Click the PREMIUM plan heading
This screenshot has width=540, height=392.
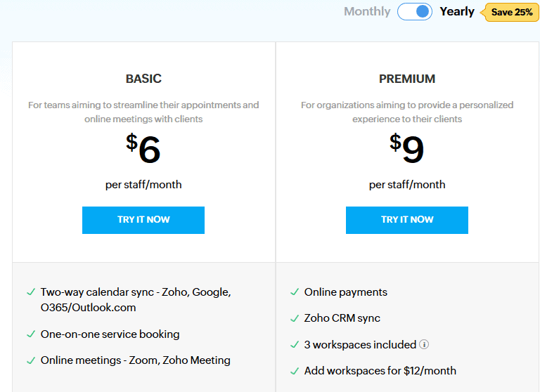coord(407,79)
